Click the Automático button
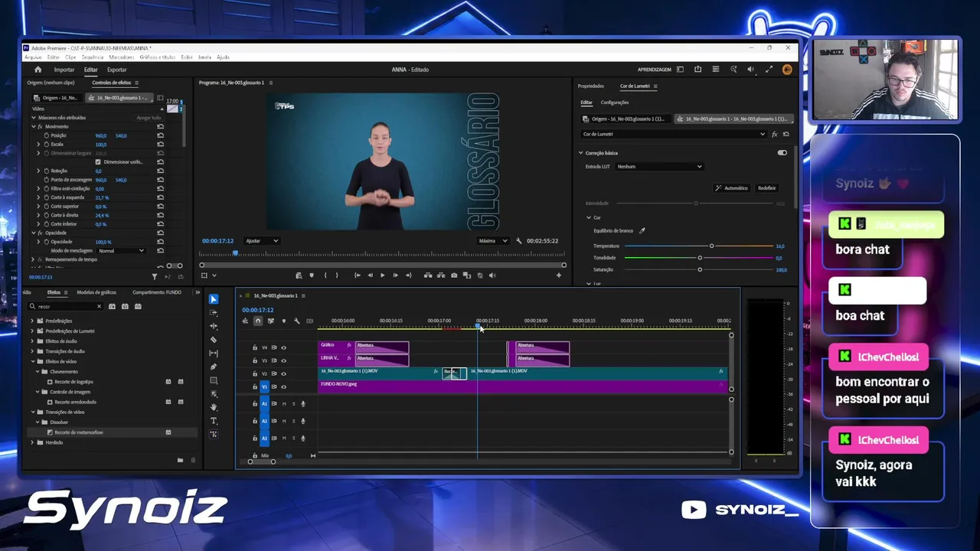This screenshot has height=551, width=980. point(731,187)
